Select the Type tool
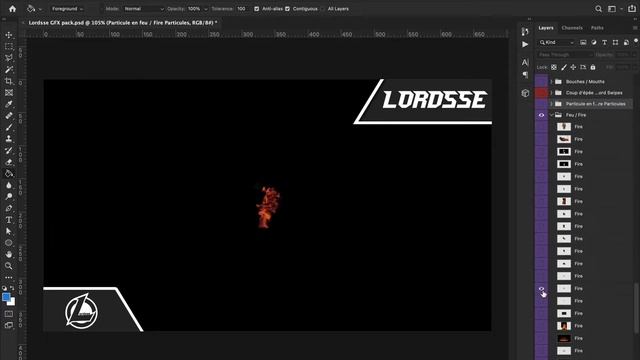Viewport: 640px width, 360px height. pos(9,220)
